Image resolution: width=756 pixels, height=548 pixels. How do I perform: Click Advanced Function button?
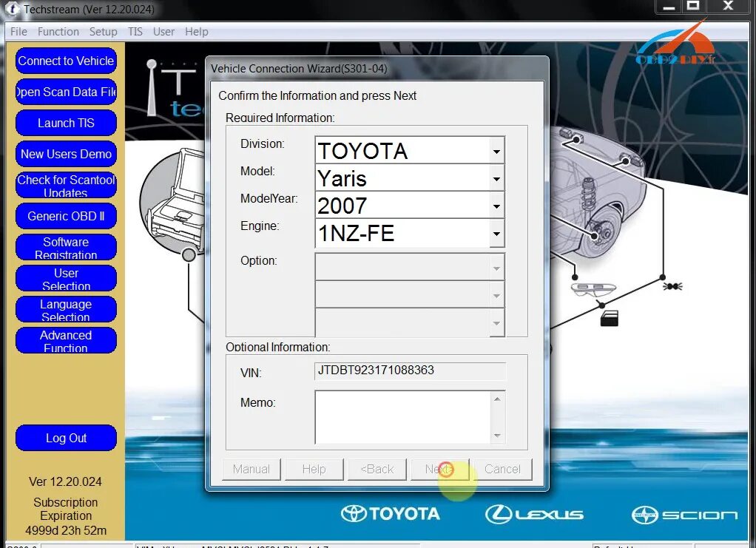click(66, 340)
